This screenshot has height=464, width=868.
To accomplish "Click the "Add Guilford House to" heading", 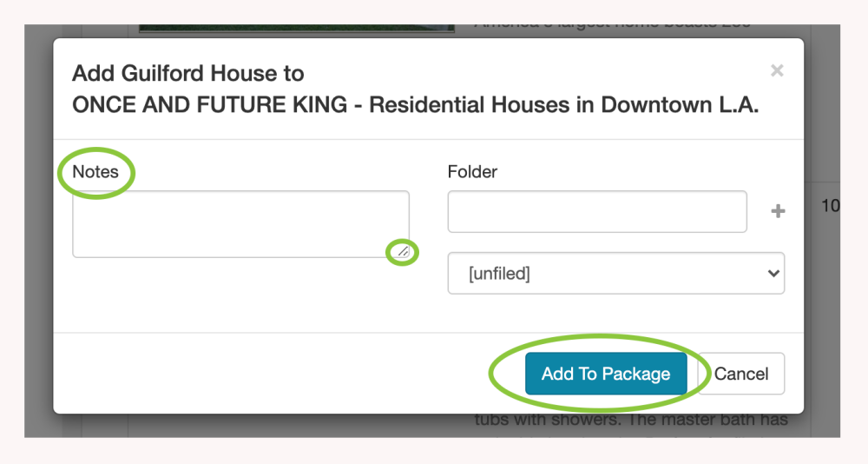I will point(188,73).
